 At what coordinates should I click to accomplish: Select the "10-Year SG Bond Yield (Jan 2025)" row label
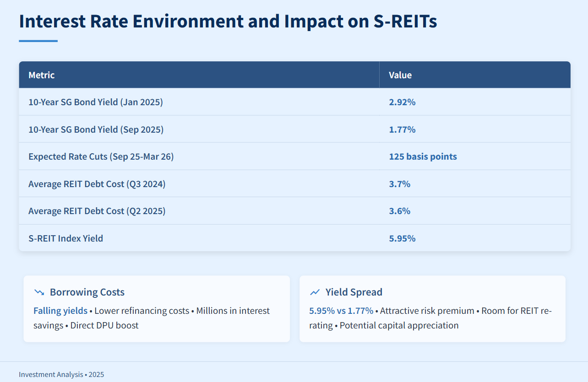coord(96,102)
